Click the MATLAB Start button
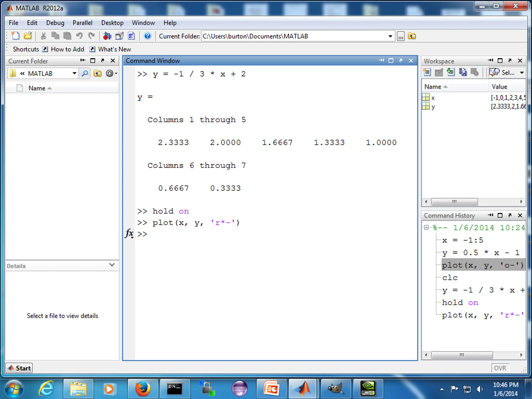The image size is (532, 399). pyautogui.click(x=19, y=368)
